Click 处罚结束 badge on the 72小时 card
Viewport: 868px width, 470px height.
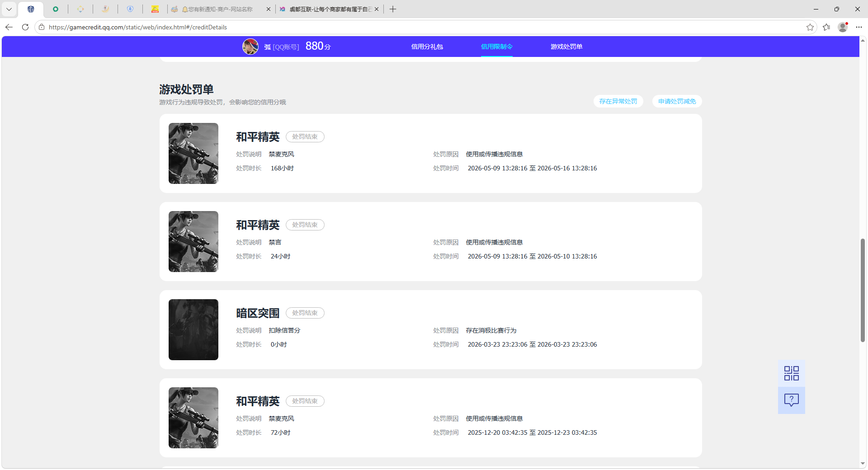305,401
